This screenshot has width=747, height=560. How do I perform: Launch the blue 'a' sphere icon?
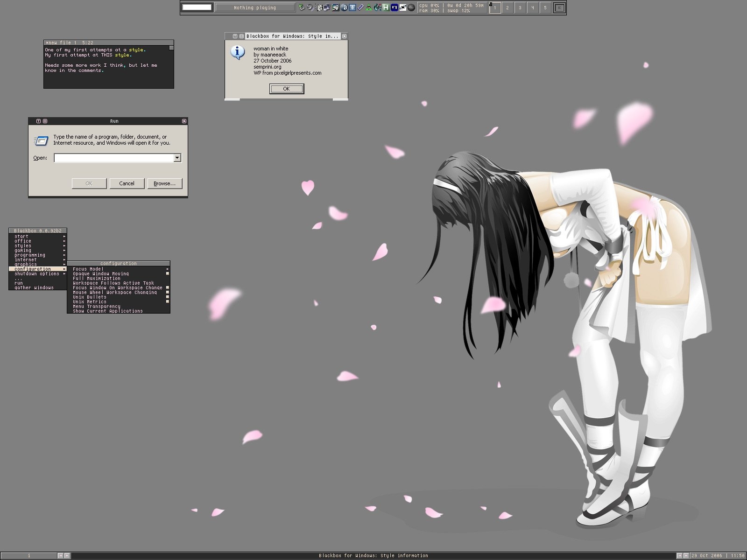coord(344,7)
